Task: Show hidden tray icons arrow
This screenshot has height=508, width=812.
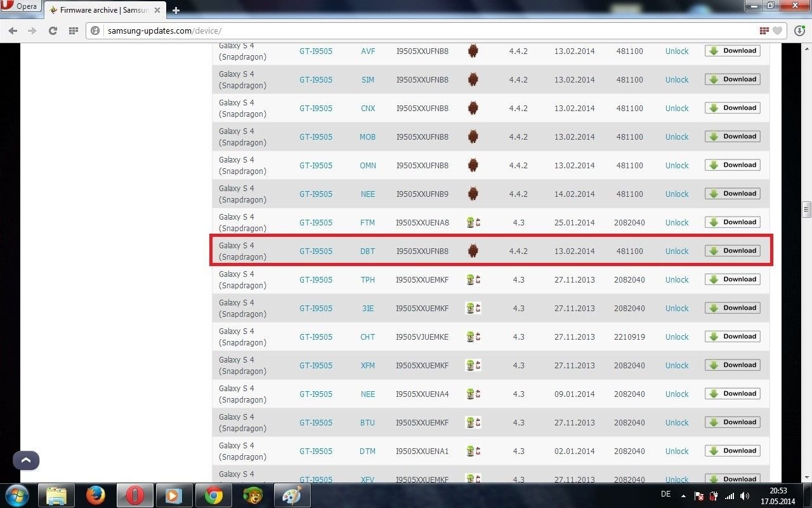Action: [x=683, y=496]
